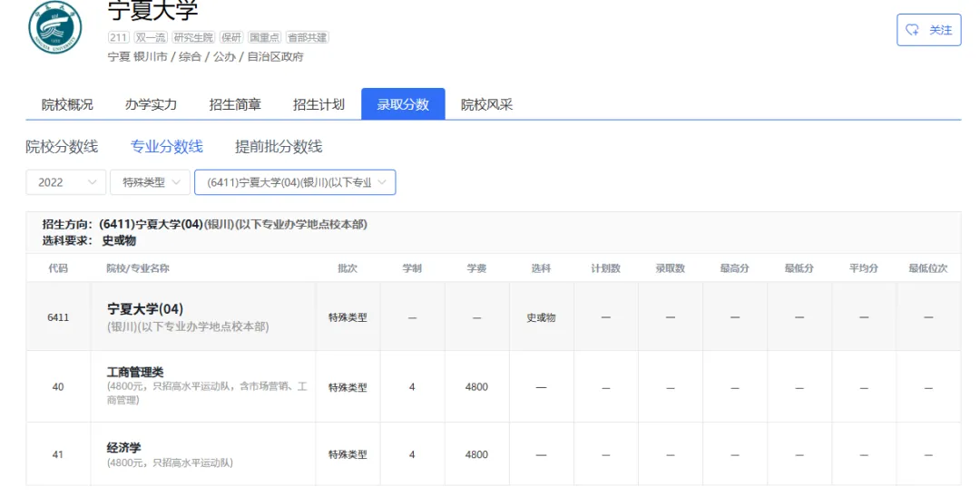The width and height of the screenshot is (980, 496).
Task: Click 特殊类型 in the 经济学 row
Action: [348, 455]
